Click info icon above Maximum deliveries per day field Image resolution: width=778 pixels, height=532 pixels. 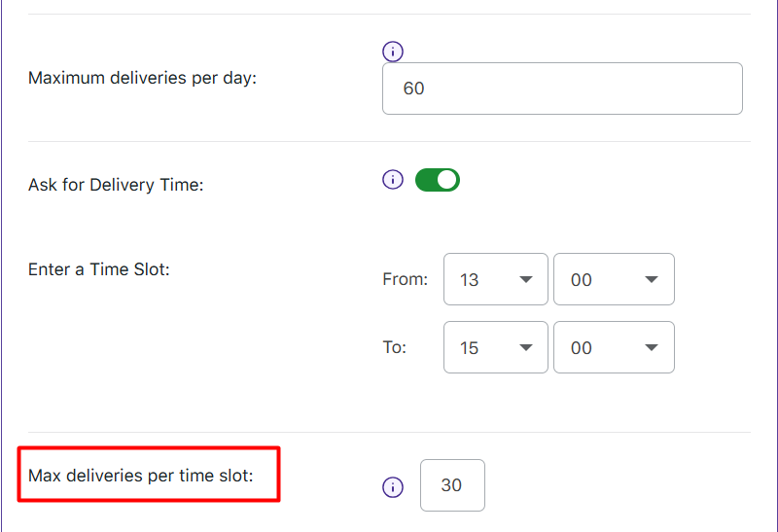pyautogui.click(x=393, y=52)
